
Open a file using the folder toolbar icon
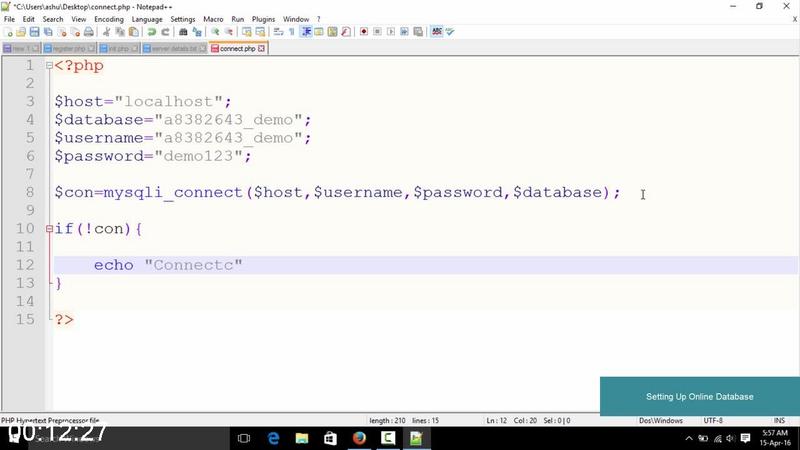click(21, 32)
